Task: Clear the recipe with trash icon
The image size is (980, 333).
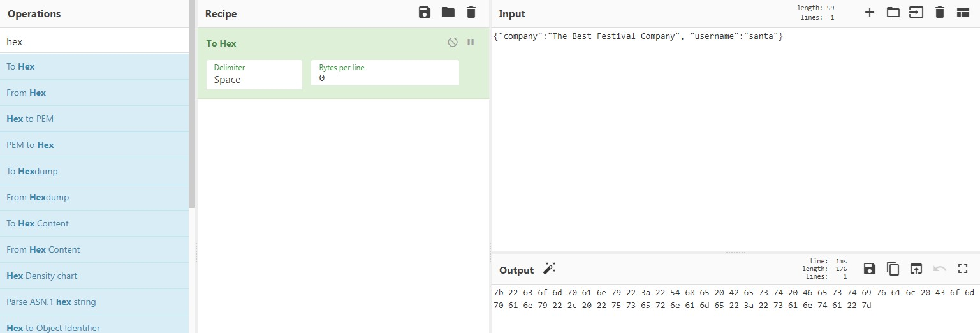Action: [471, 12]
